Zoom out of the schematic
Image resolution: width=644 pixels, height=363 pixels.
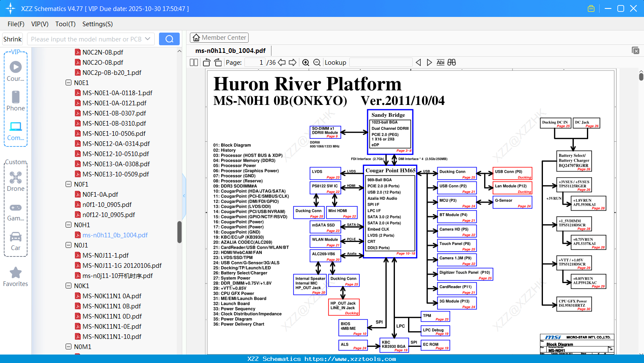click(317, 63)
